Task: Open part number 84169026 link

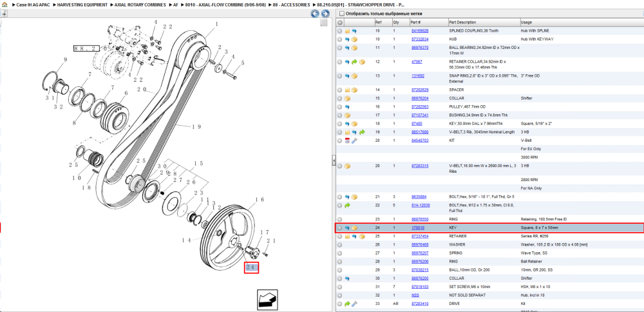Action: (420, 31)
